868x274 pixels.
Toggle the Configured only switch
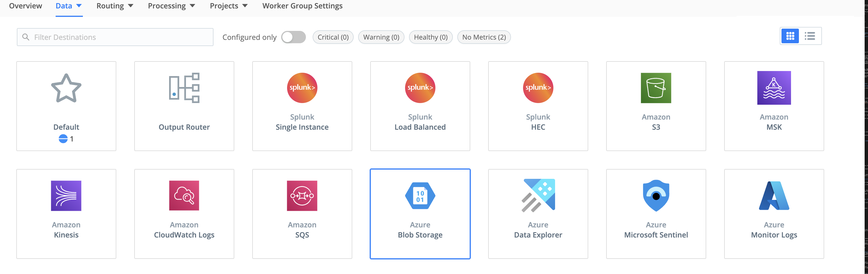point(294,37)
